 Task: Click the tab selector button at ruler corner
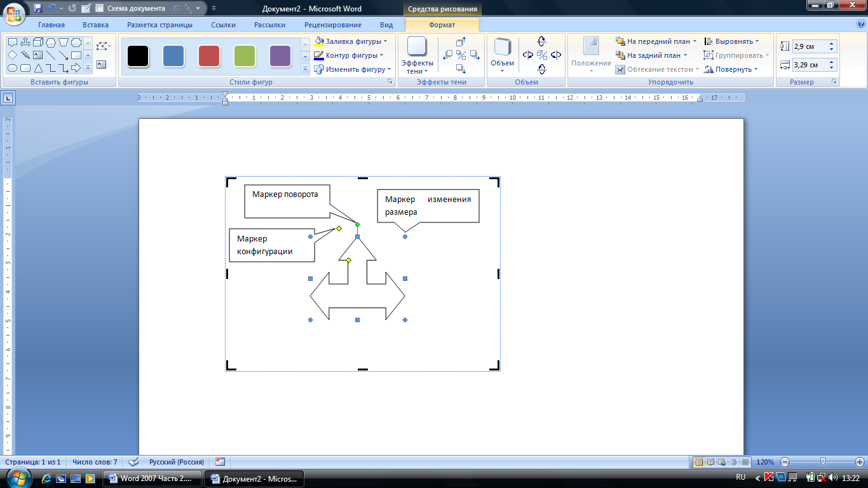pos(8,98)
